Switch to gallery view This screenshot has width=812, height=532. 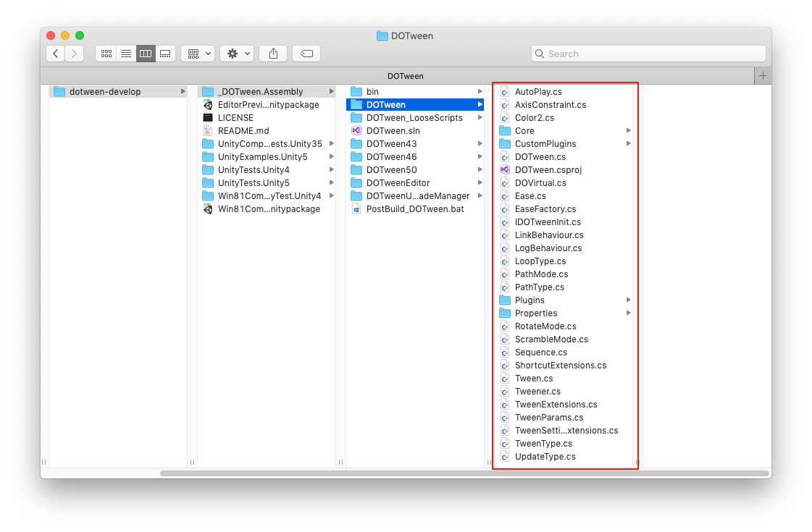tap(165, 54)
